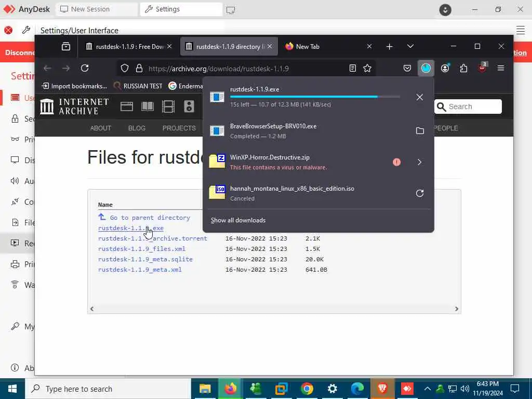
Task: Cancel the rustdesk-1.1.9.exe download
Action: (420, 97)
